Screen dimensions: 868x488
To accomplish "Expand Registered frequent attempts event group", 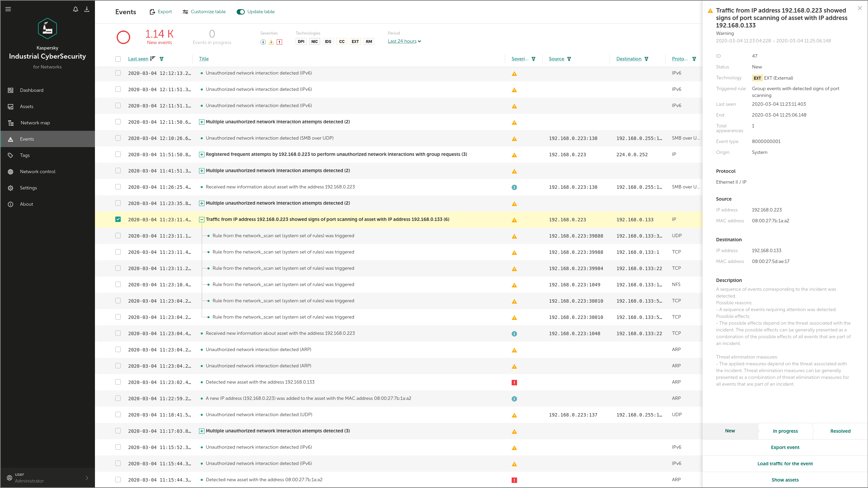I will [201, 155].
